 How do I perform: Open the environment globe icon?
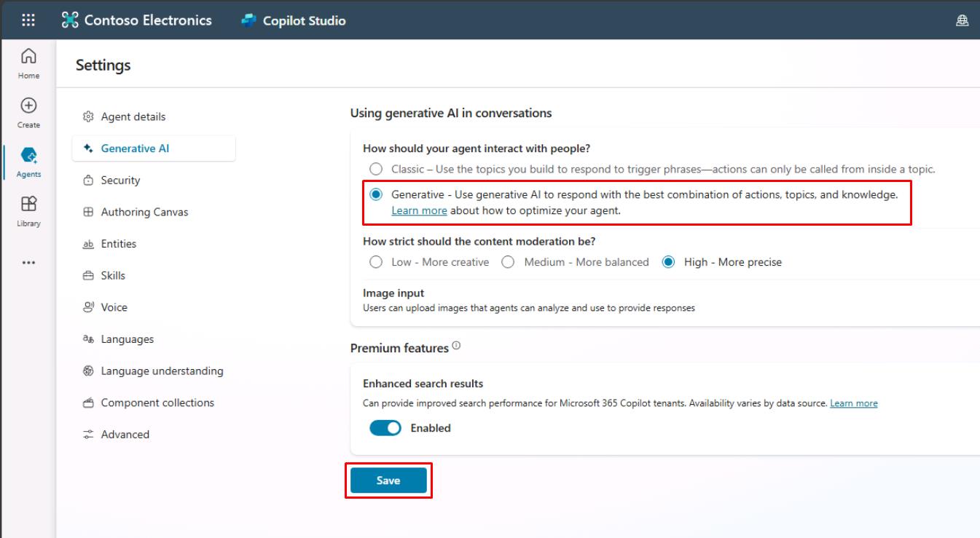pyautogui.click(x=962, y=20)
